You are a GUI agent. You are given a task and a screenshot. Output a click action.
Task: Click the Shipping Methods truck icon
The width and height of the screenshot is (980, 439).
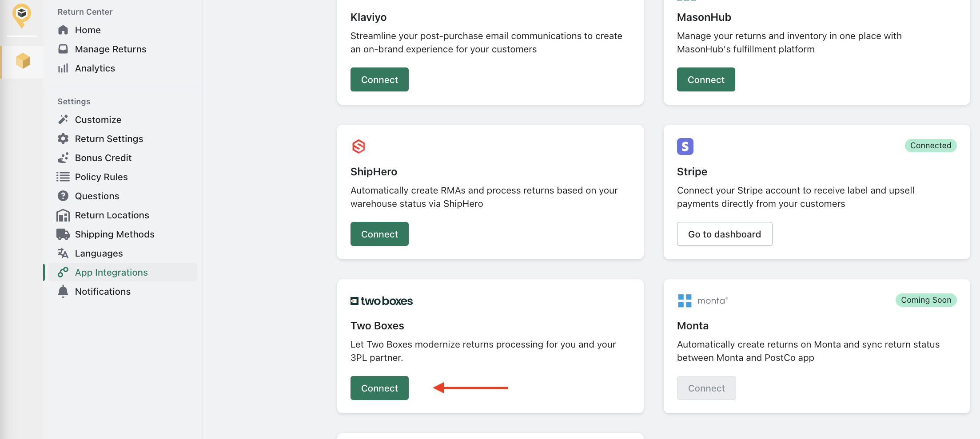tap(63, 234)
